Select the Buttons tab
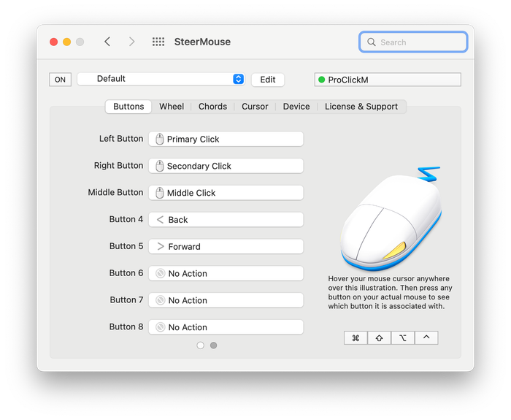The width and height of the screenshot is (511, 420). point(128,107)
